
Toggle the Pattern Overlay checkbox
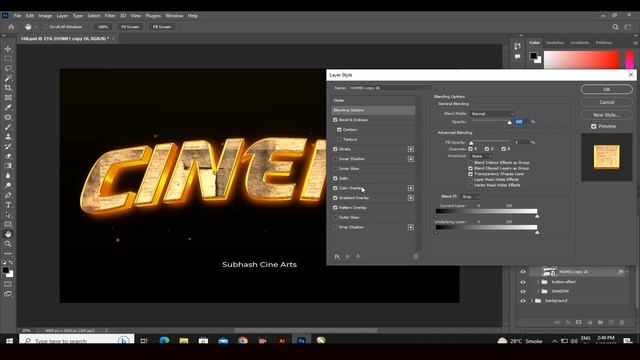point(335,208)
